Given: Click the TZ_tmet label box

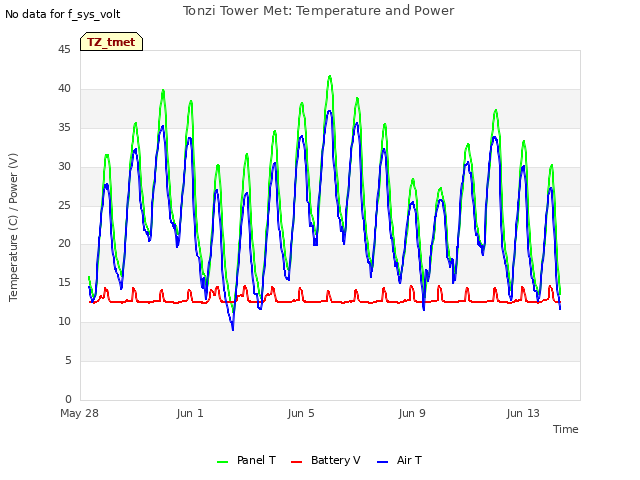Looking at the screenshot, I should (x=111, y=42).
